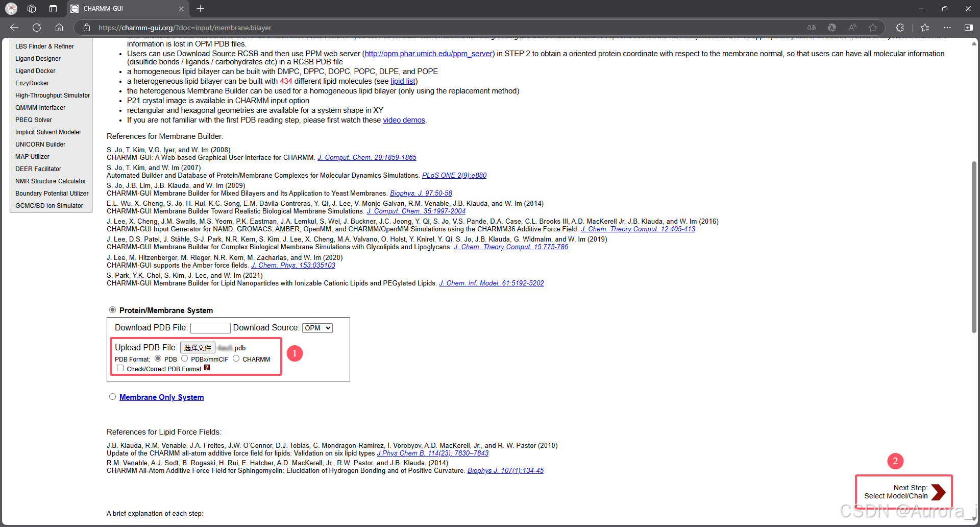Open J. Chem. Inf. Model. 61:5192-5202 link
This screenshot has width=980, height=527.
click(x=492, y=283)
